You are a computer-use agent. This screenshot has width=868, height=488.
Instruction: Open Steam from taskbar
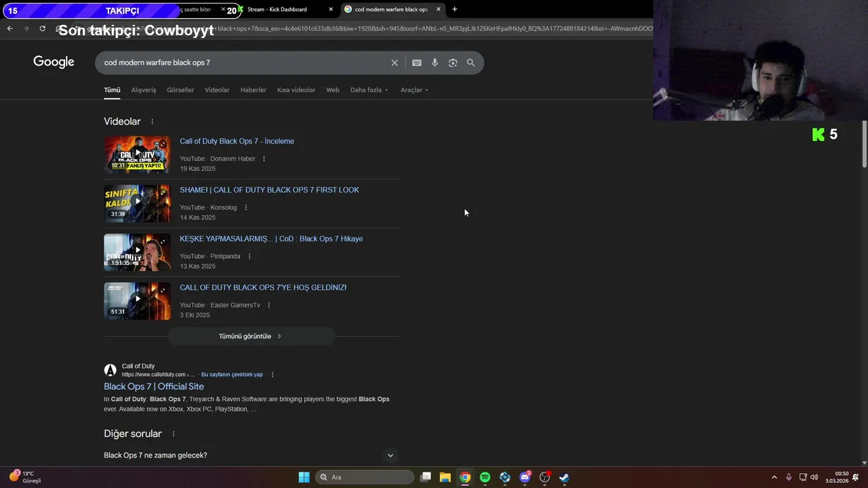click(564, 477)
